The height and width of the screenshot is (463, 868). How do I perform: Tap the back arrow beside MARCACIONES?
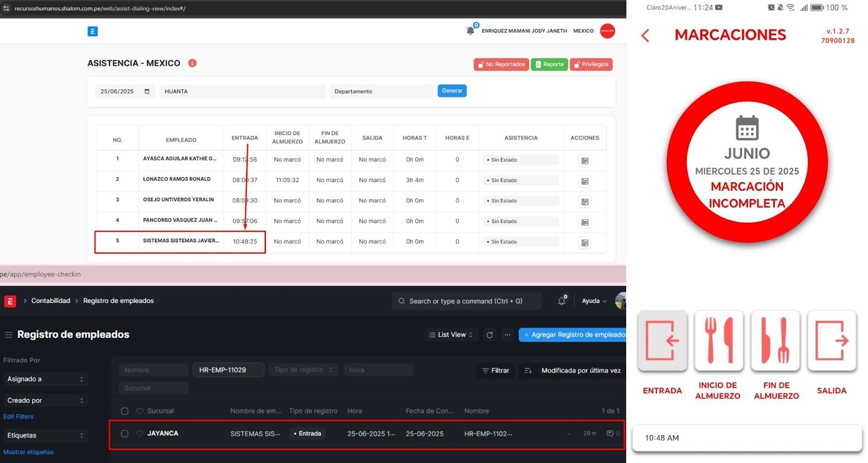pos(645,36)
